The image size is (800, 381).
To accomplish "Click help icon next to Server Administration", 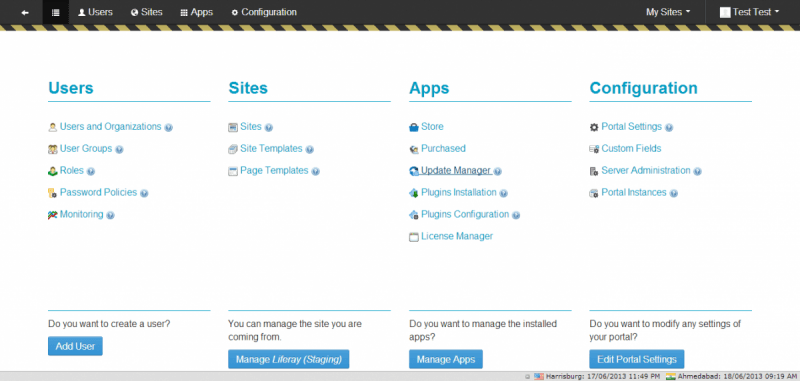I will [698, 171].
